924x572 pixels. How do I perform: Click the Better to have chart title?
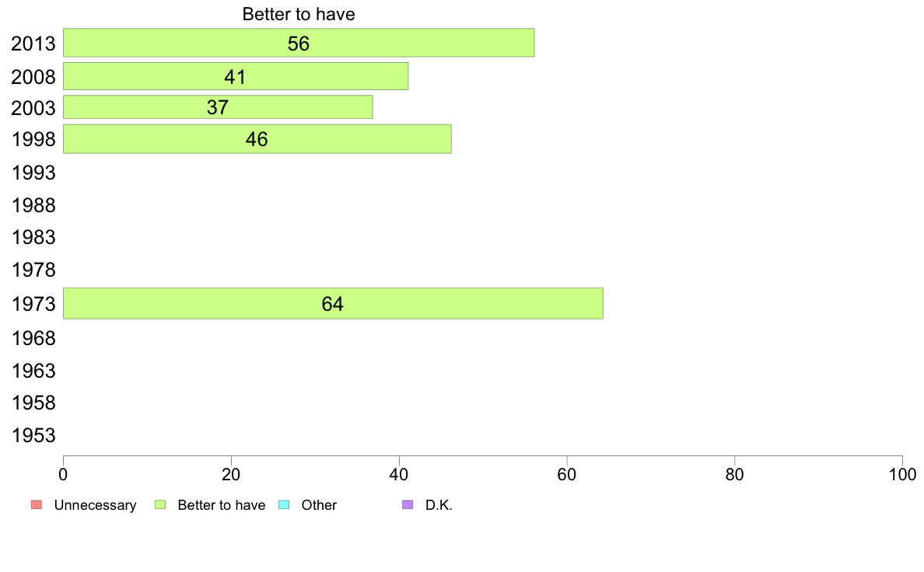click(x=299, y=14)
